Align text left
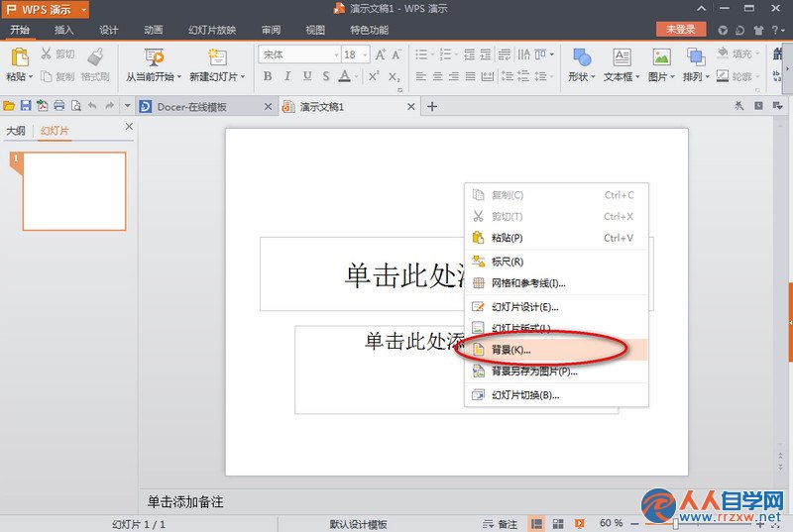 point(420,76)
